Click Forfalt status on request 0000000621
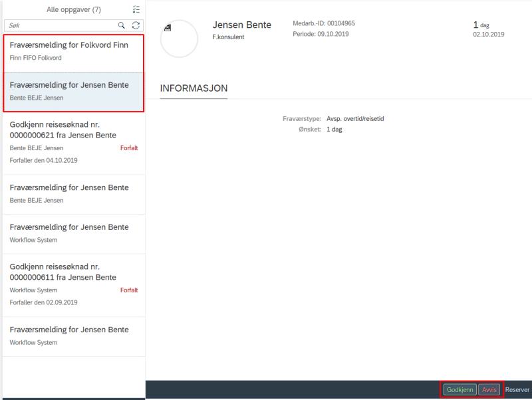The height and width of the screenshot is (400, 532). (129, 148)
